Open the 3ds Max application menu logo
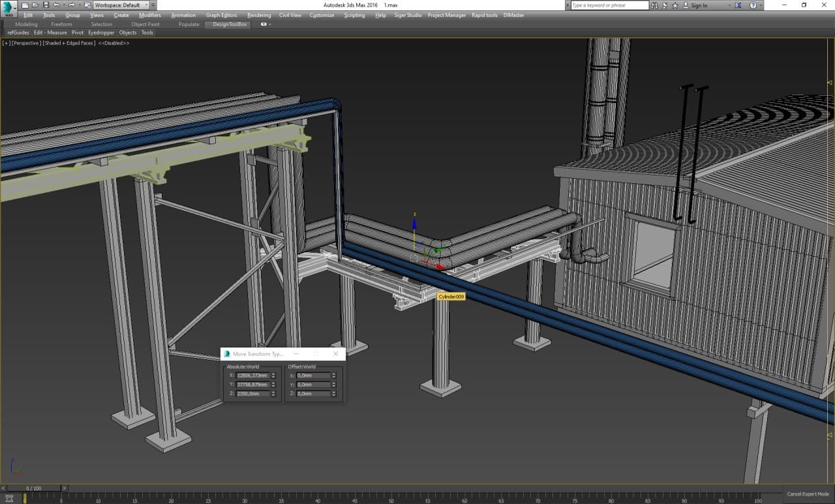This screenshot has height=504, width=835. click(8, 8)
